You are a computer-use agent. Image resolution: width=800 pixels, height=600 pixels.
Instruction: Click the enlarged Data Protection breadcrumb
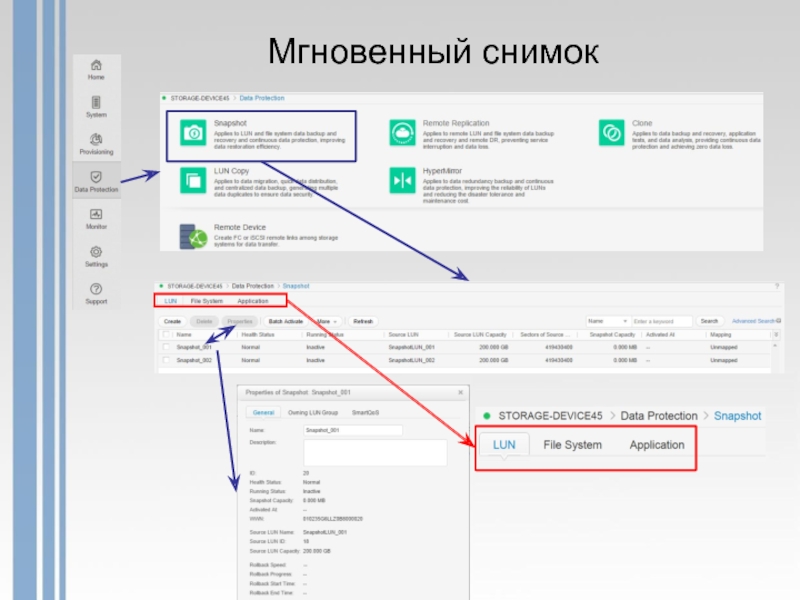click(x=659, y=416)
